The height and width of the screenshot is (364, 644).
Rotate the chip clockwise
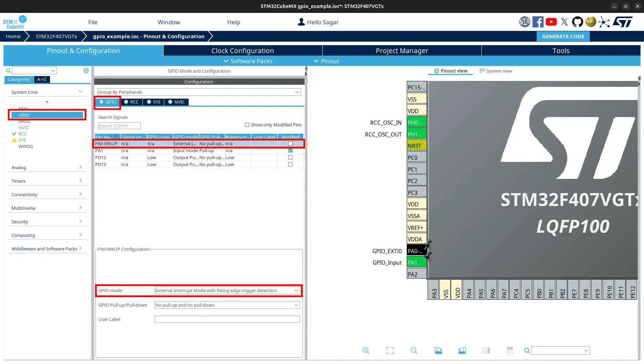tap(438, 350)
